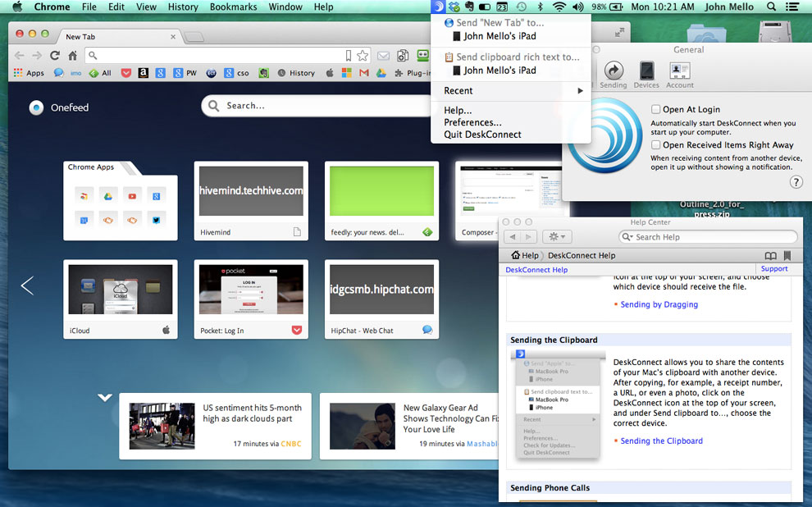Click the question mark help button in preferences
Screen dimensions: 812x507
tap(796, 182)
